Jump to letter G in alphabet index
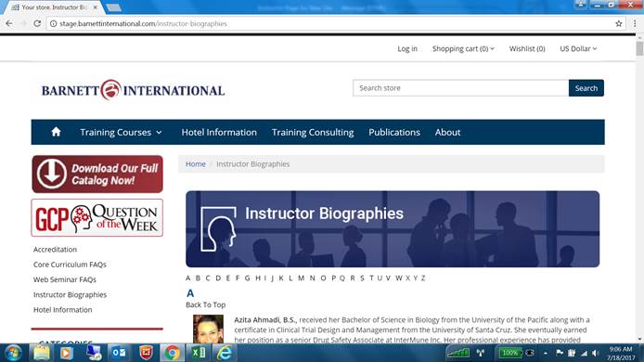This screenshot has height=362, width=644. (x=247, y=278)
